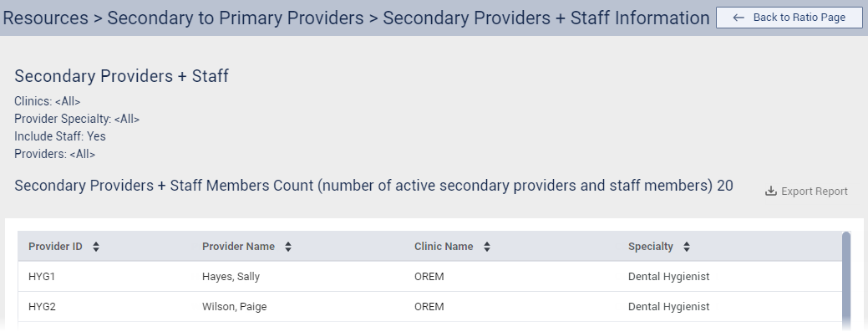
Task: Click the Provider Name column header
Action: 238,247
